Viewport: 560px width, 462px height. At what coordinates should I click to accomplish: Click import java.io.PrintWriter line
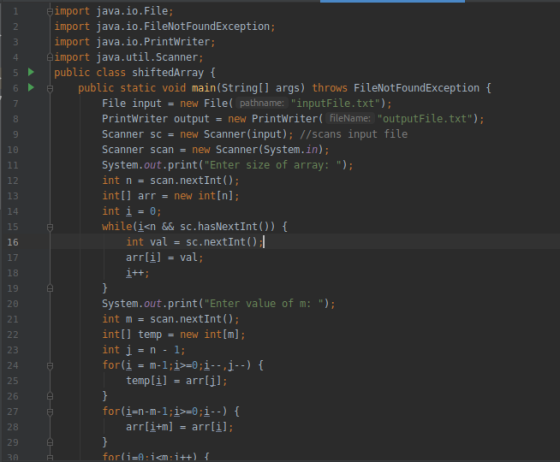pyautogui.click(x=135, y=42)
